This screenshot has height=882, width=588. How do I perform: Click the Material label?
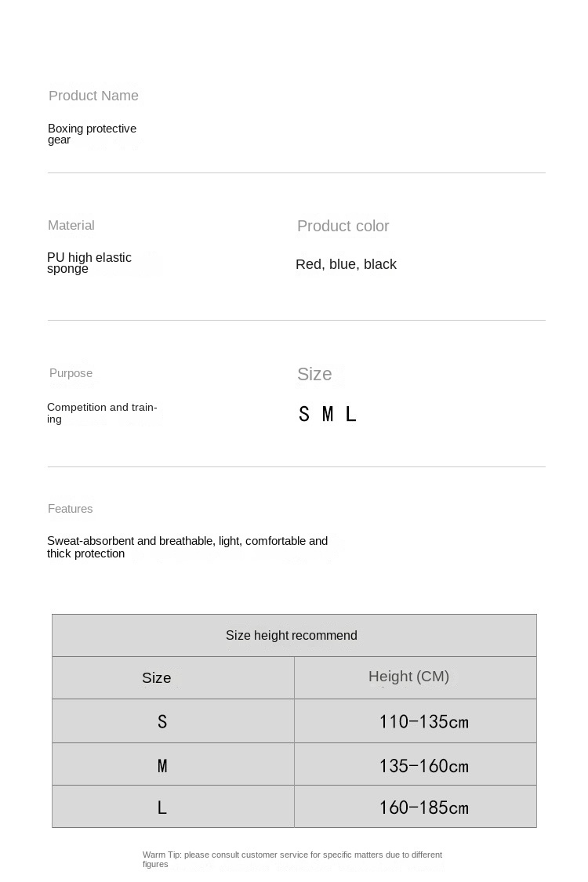tap(71, 226)
